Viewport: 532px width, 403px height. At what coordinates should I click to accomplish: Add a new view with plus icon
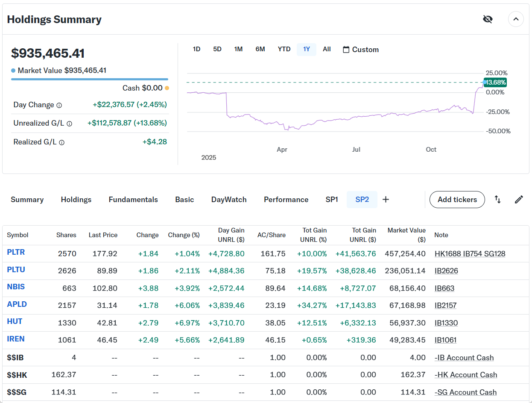[x=386, y=200]
